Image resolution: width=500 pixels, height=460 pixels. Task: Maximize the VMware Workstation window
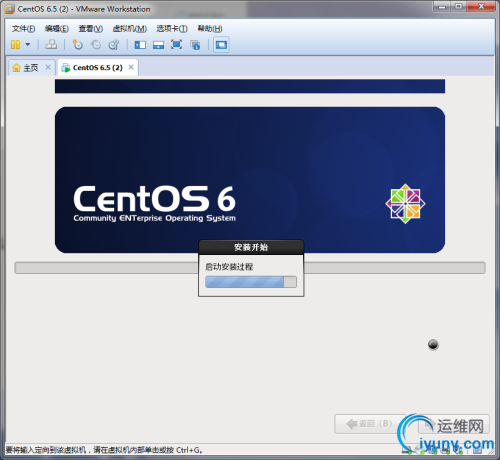(459, 7)
